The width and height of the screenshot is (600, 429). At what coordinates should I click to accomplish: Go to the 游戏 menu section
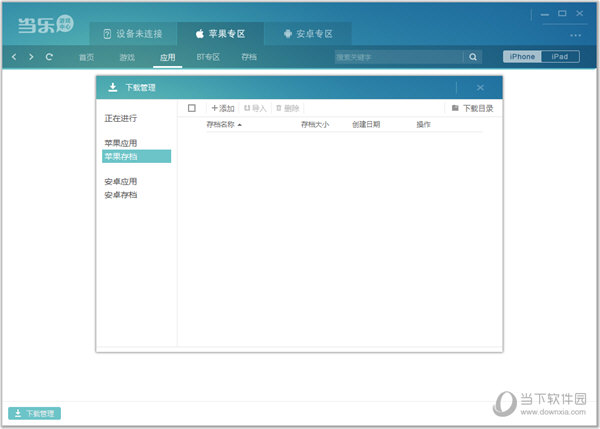pyautogui.click(x=127, y=57)
